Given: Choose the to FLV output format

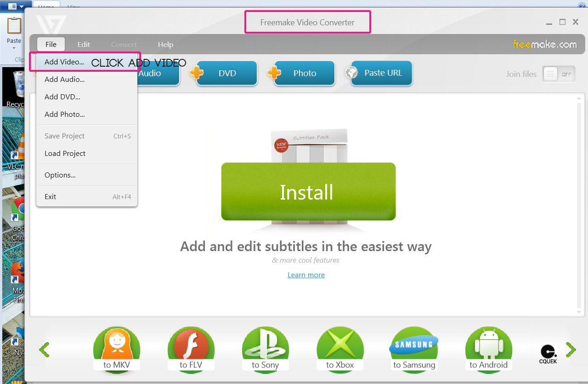Looking at the screenshot, I should pyautogui.click(x=191, y=350).
